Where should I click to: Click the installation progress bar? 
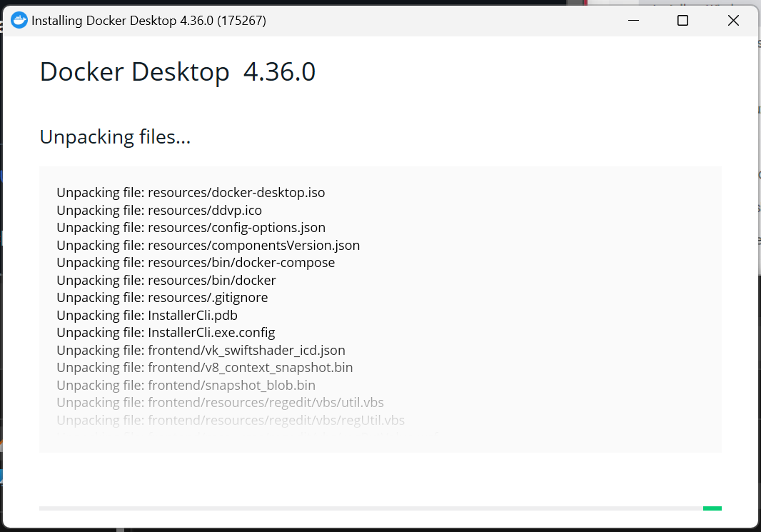tap(380, 508)
